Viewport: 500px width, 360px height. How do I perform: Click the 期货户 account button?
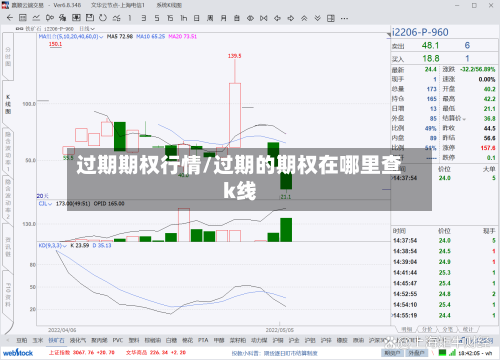[392, 353]
